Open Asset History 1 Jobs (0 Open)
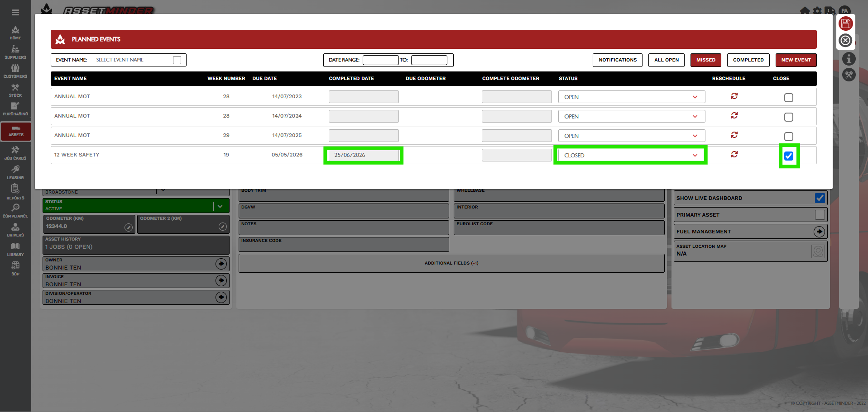The height and width of the screenshot is (412, 868). 136,245
